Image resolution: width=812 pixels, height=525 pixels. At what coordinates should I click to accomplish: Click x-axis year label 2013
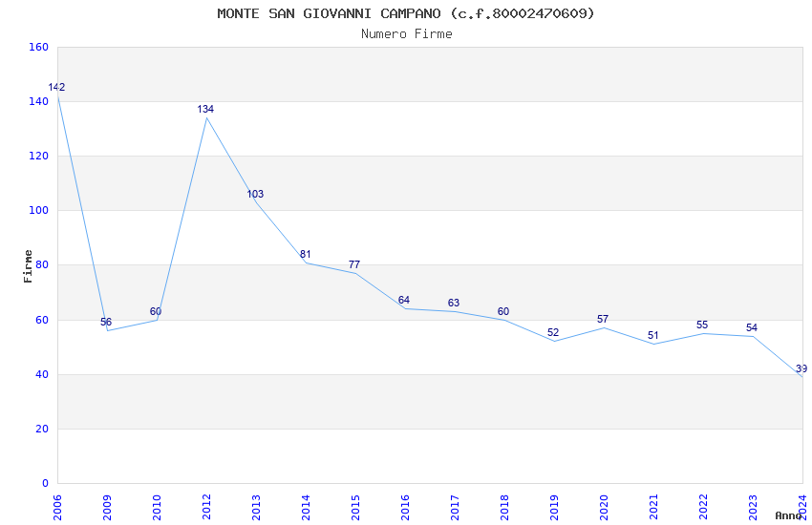point(256,507)
